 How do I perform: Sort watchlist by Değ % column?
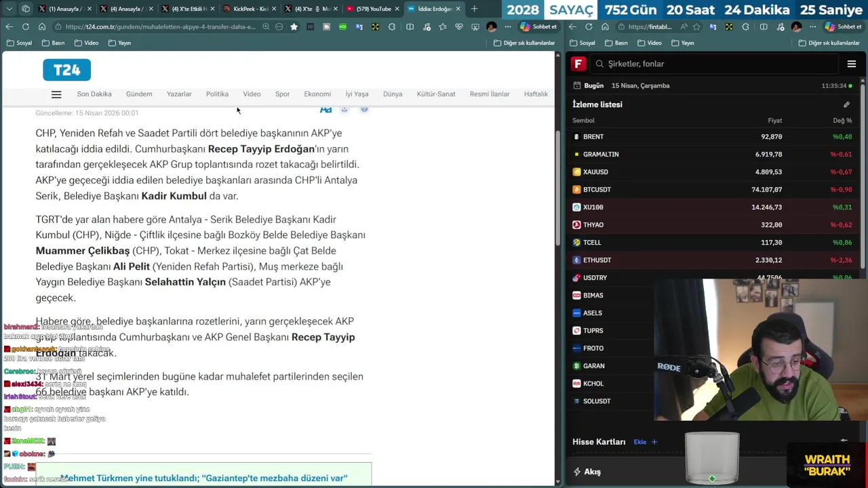point(842,121)
